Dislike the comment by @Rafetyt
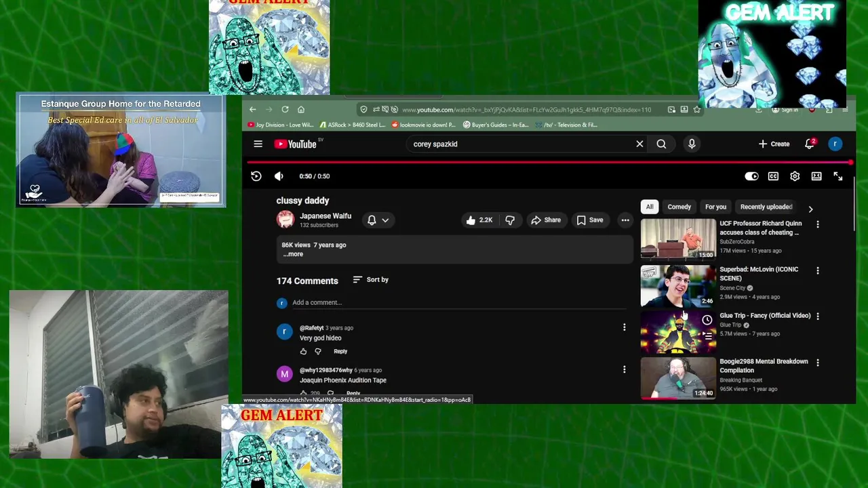868x488 pixels. pos(318,352)
